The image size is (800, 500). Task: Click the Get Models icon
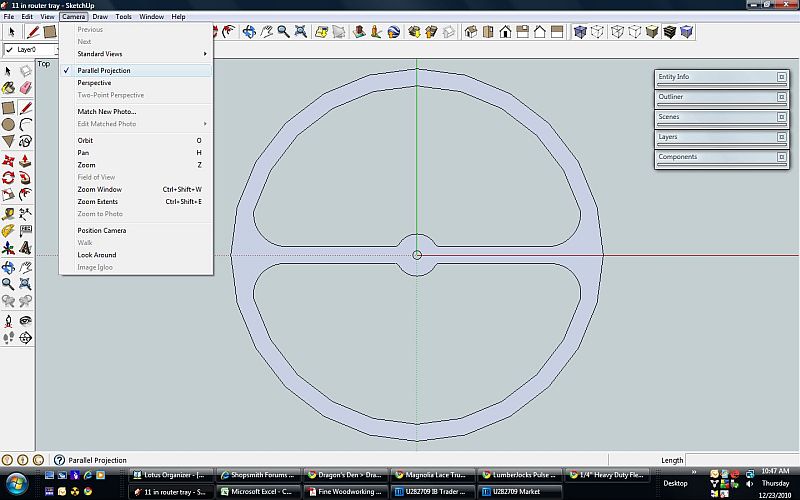tap(414, 32)
